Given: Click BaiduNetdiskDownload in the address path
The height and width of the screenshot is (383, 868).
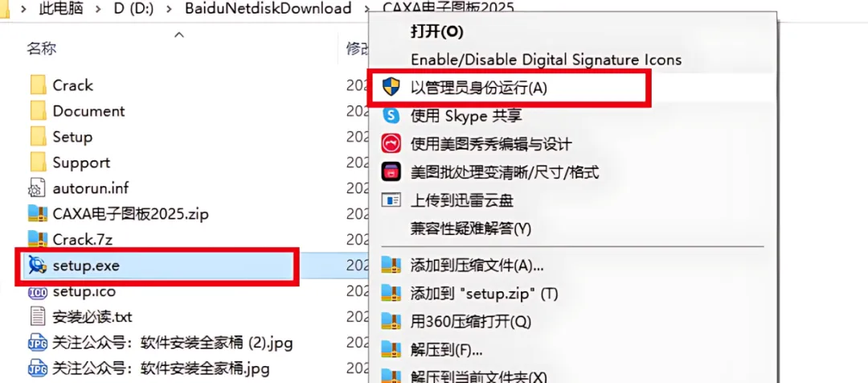Looking at the screenshot, I should coord(268,8).
